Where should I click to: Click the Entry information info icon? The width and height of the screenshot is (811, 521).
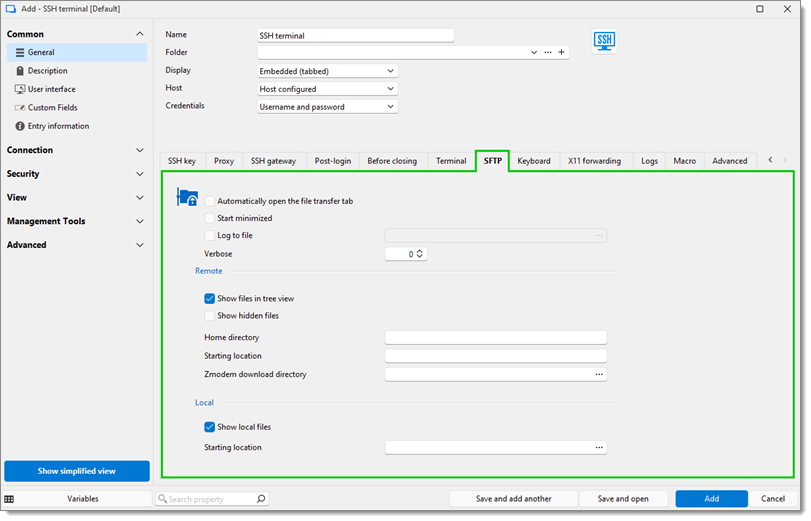(x=20, y=126)
